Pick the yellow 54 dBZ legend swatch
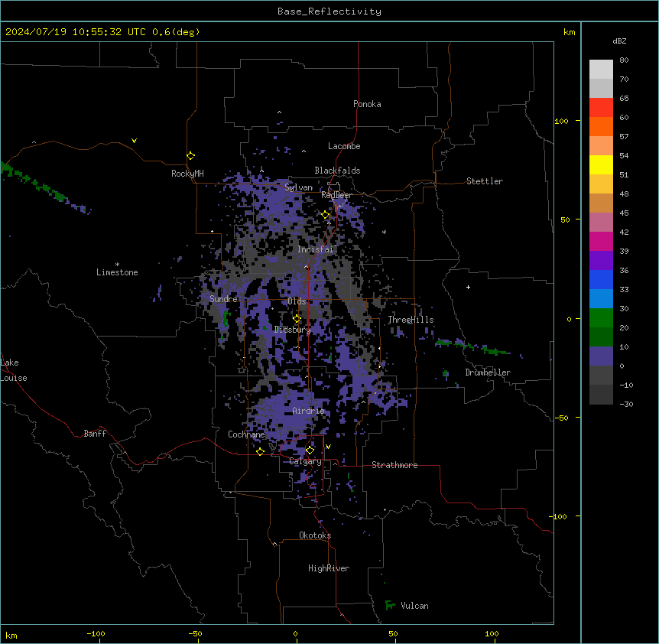The width and height of the screenshot is (659, 644). pos(601,164)
